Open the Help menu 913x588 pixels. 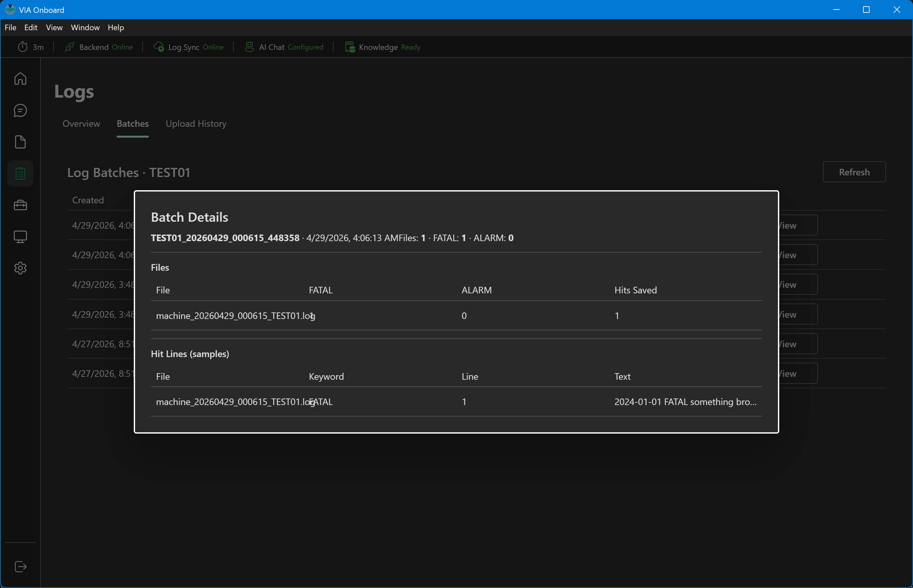point(116,28)
